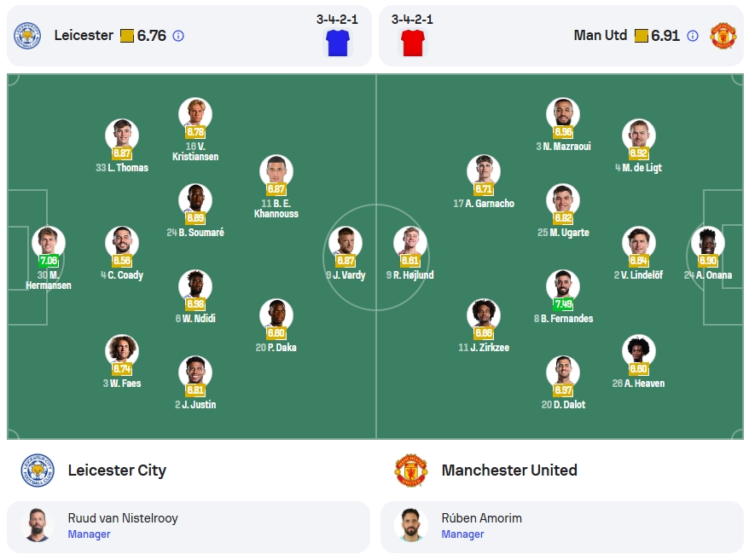Select the red Man Utd kit shirt icon
This screenshot has width=749, height=560.
[x=413, y=43]
